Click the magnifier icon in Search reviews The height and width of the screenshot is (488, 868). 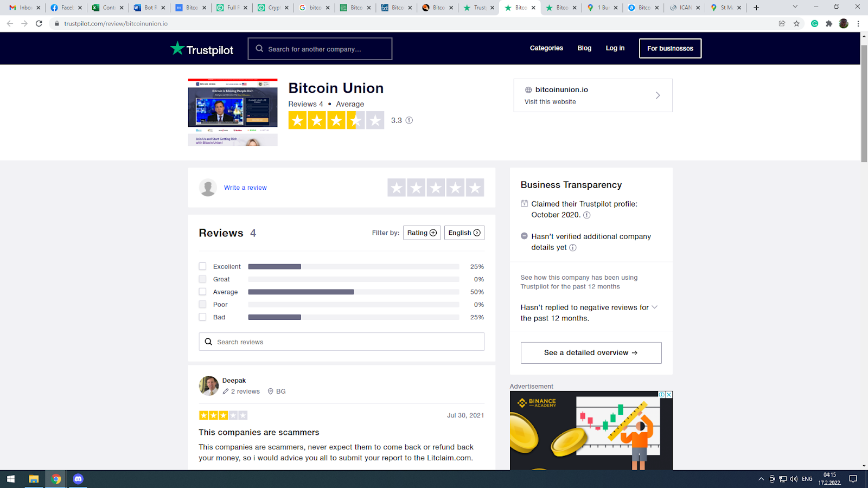pyautogui.click(x=208, y=342)
